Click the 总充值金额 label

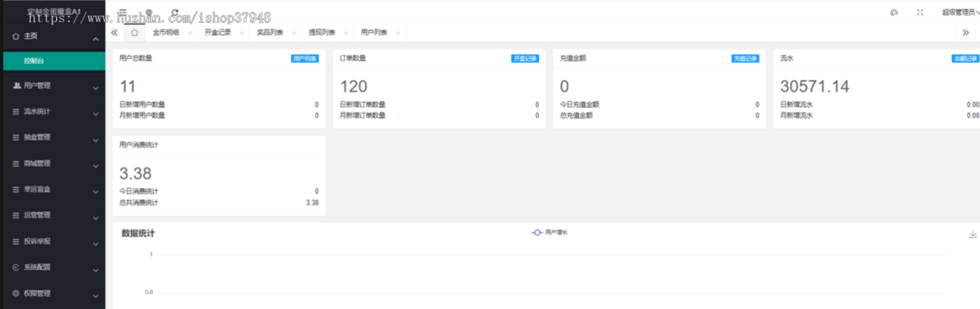[577, 115]
